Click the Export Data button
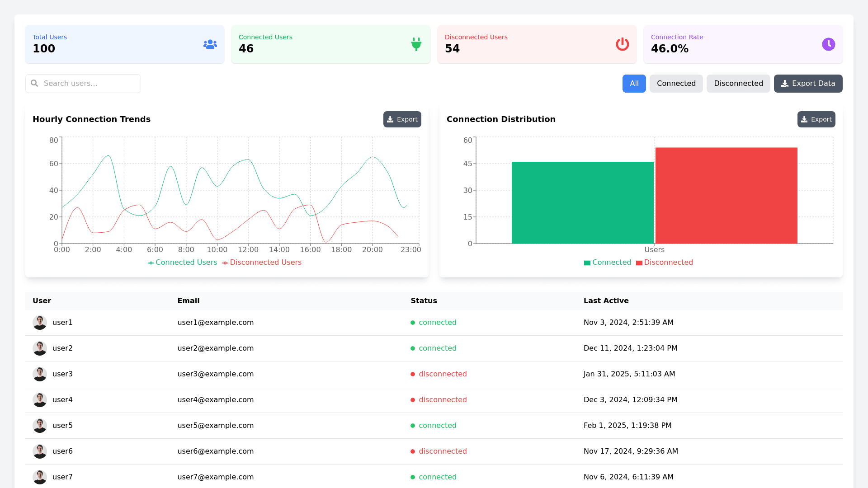Image resolution: width=868 pixels, height=488 pixels. [808, 84]
